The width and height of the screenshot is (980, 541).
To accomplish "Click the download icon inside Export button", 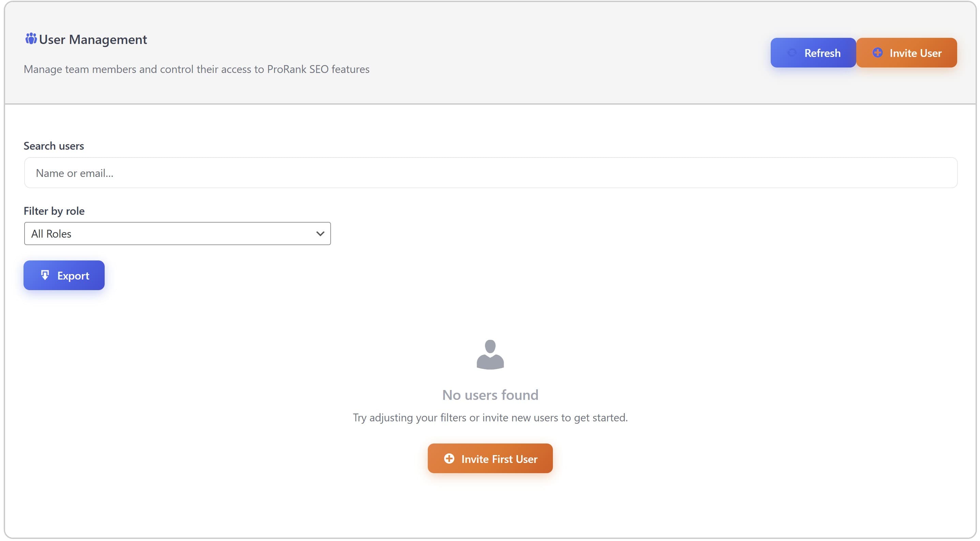I will [x=46, y=275].
